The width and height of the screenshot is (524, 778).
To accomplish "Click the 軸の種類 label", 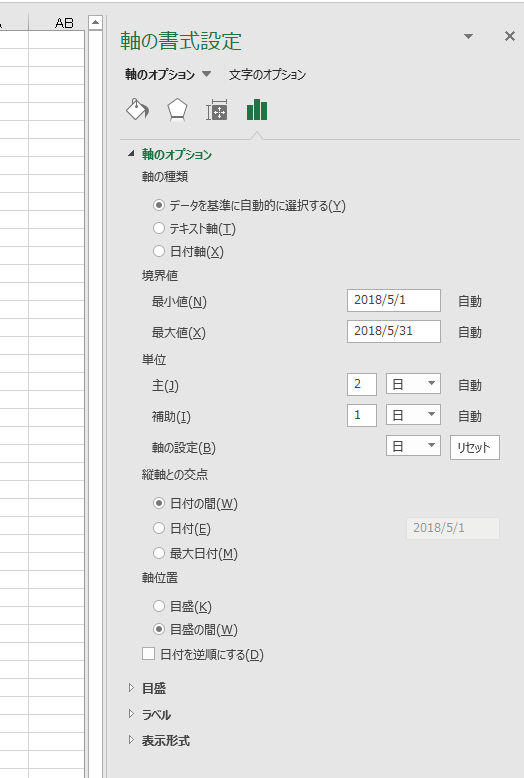I will click(165, 177).
